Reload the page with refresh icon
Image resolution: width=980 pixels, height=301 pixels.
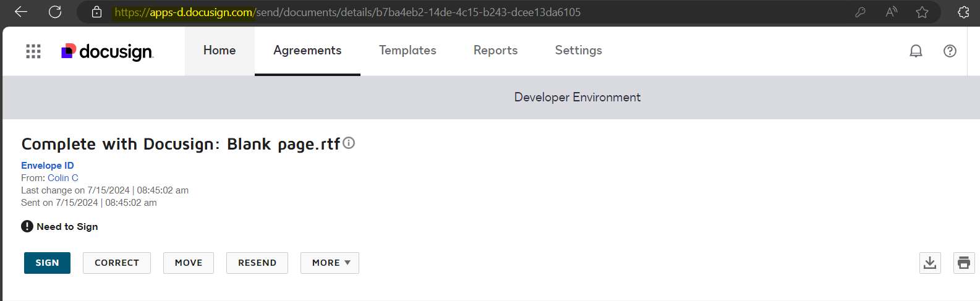[55, 12]
